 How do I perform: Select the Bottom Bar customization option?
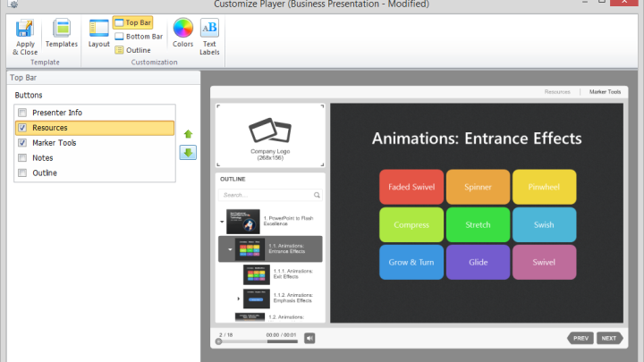tap(139, 37)
